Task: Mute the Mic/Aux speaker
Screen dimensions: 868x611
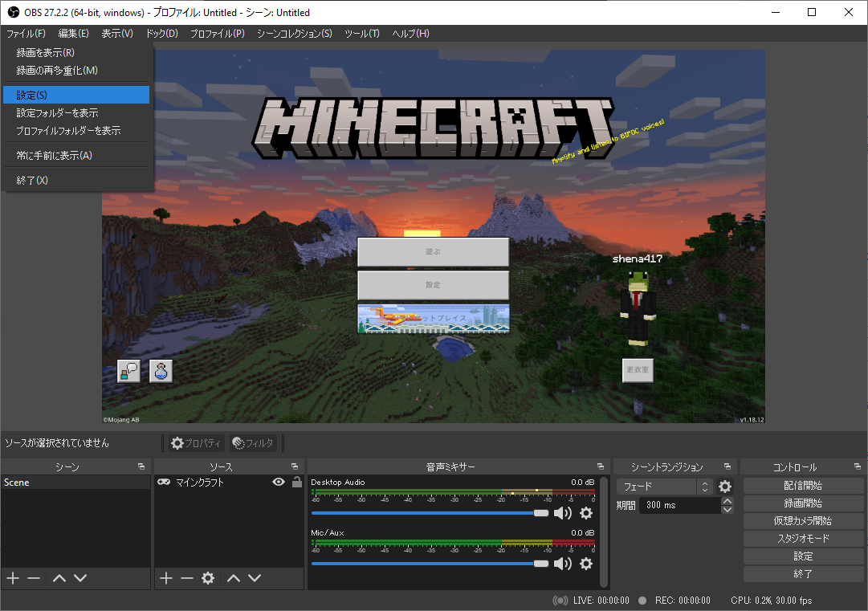Action: 563,564
